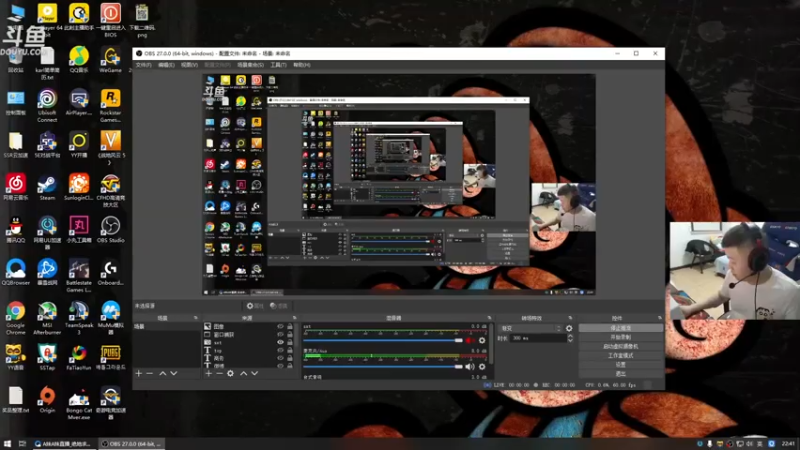800x450 pixels.
Task: Move source down in Sources panel
Action: [x=255, y=373]
